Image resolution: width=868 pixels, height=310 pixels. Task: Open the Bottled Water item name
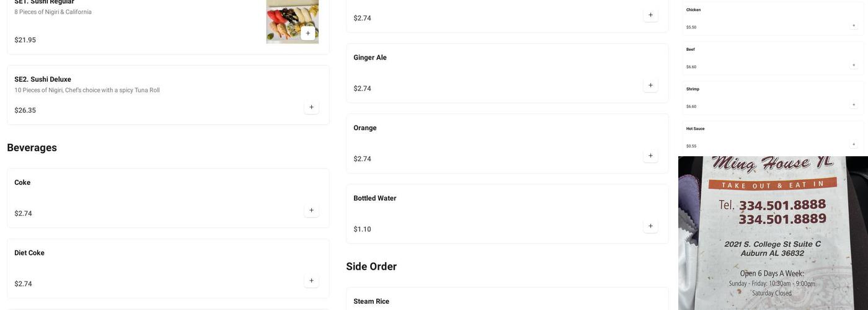pos(374,198)
